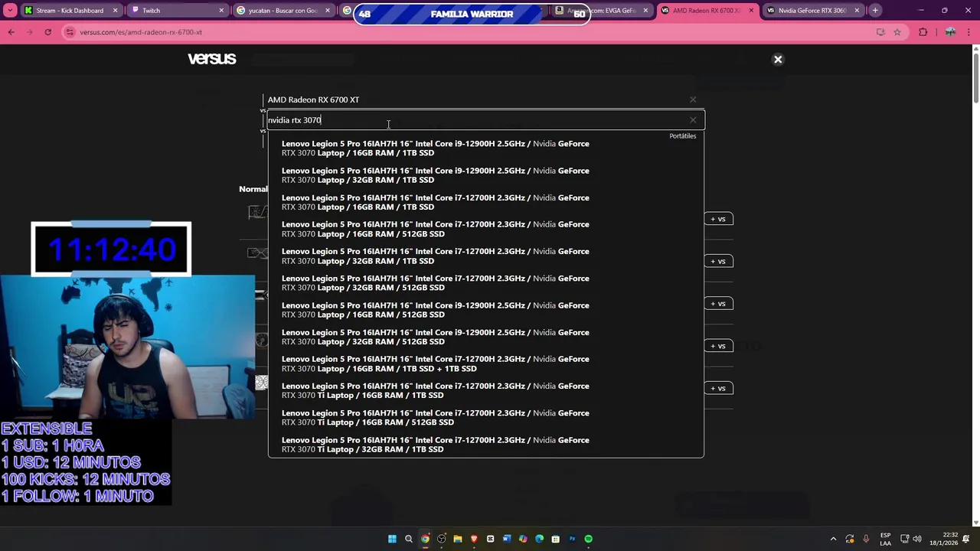Image resolution: width=980 pixels, height=551 pixels.
Task: Click the Portátiles category label
Action: [x=683, y=136]
